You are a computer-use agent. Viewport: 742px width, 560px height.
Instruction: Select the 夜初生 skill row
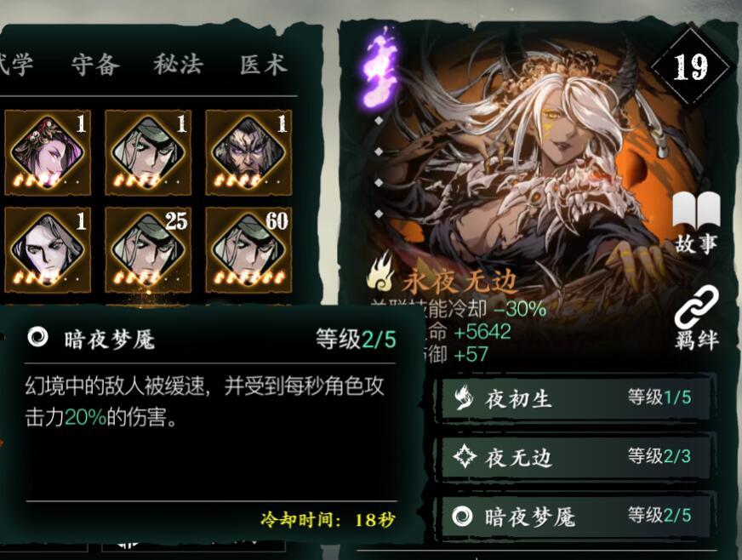tap(576, 397)
